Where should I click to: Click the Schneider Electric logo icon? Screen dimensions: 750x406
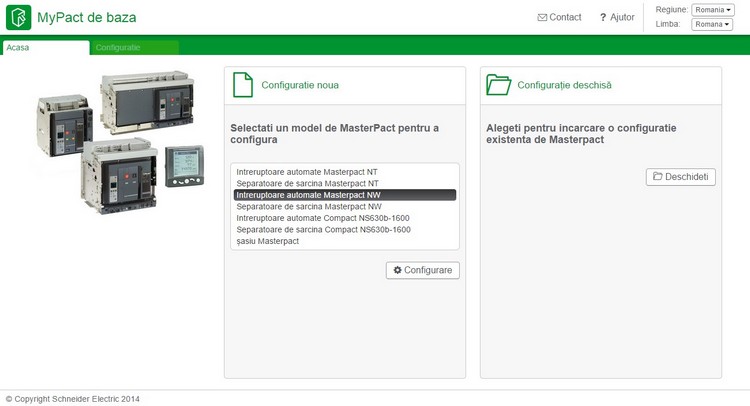click(x=19, y=17)
